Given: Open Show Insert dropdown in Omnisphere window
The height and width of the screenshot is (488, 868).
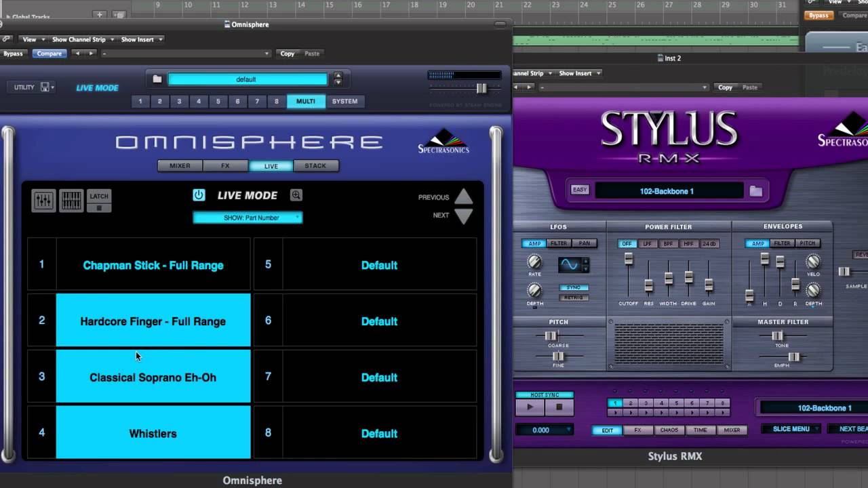Looking at the screenshot, I should [x=141, y=39].
